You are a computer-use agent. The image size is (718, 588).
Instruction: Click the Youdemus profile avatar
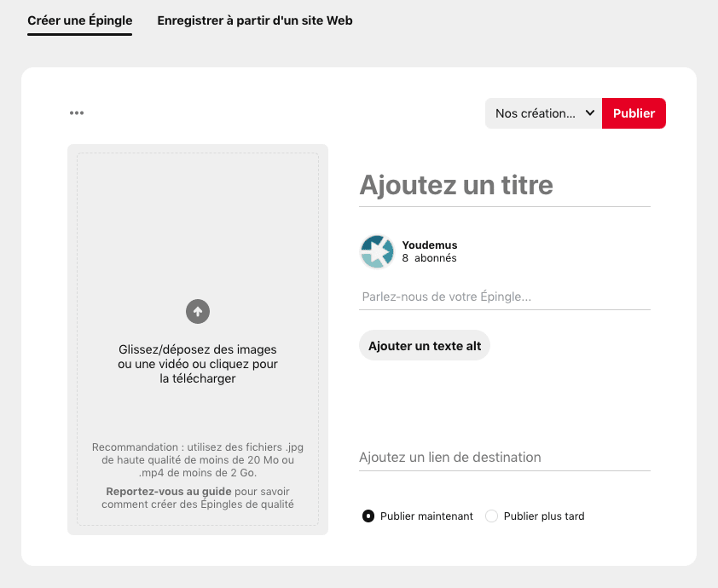click(377, 252)
